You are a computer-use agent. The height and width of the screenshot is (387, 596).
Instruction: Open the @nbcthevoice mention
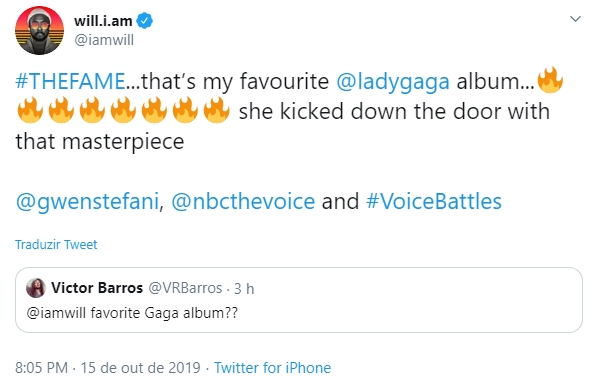click(243, 201)
